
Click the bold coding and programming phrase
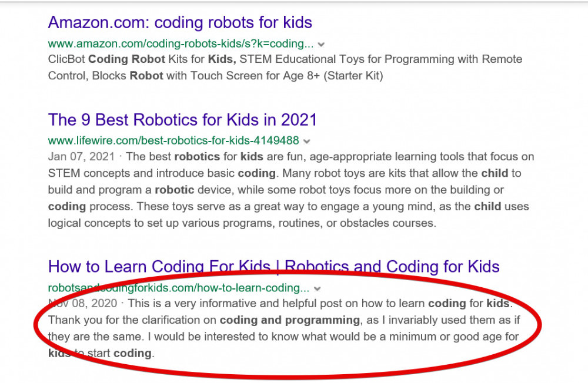click(289, 320)
